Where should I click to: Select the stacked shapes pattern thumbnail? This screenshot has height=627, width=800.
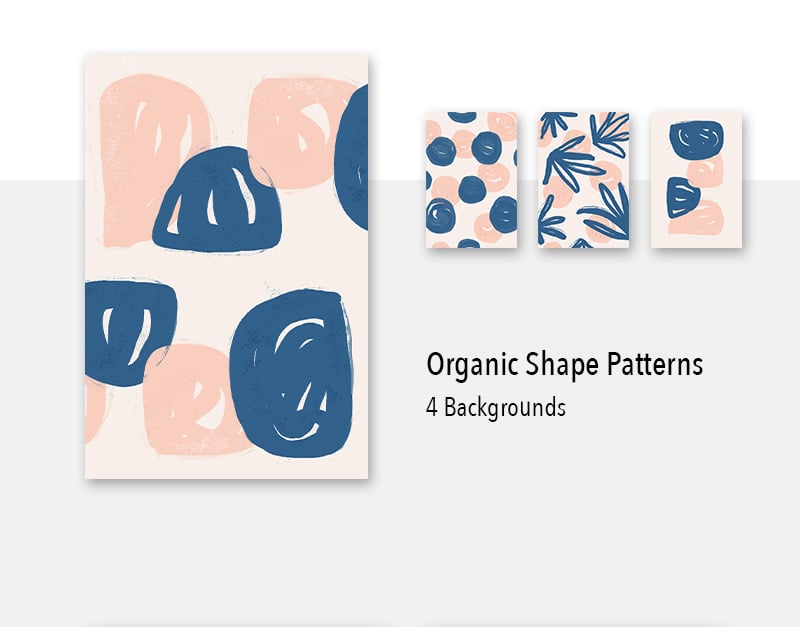[x=696, y=180]
